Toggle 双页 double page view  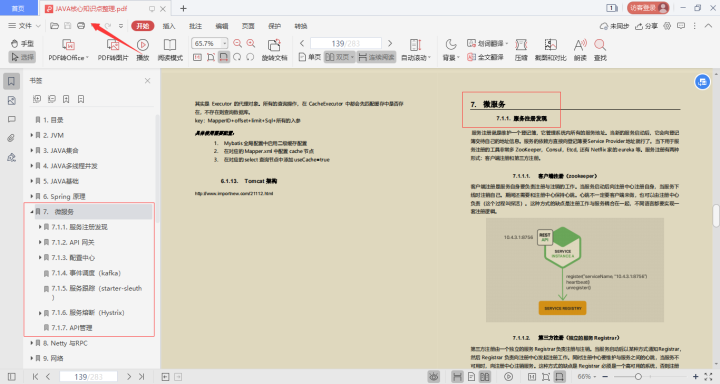339,57
